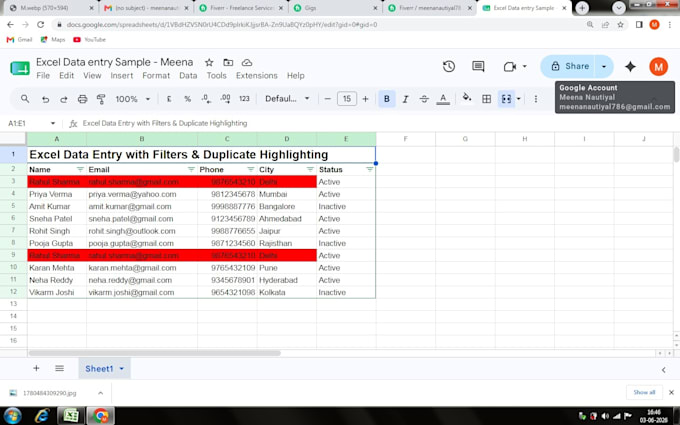Open the Help menu

[296, 75]
